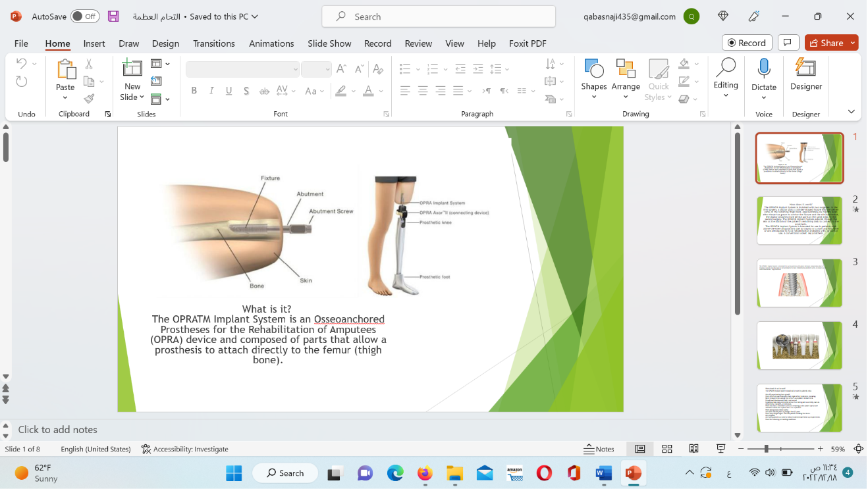The image size is (868, 491).
Task: Switch to Slide Sorter view
Action: click(x=666, y=449)
